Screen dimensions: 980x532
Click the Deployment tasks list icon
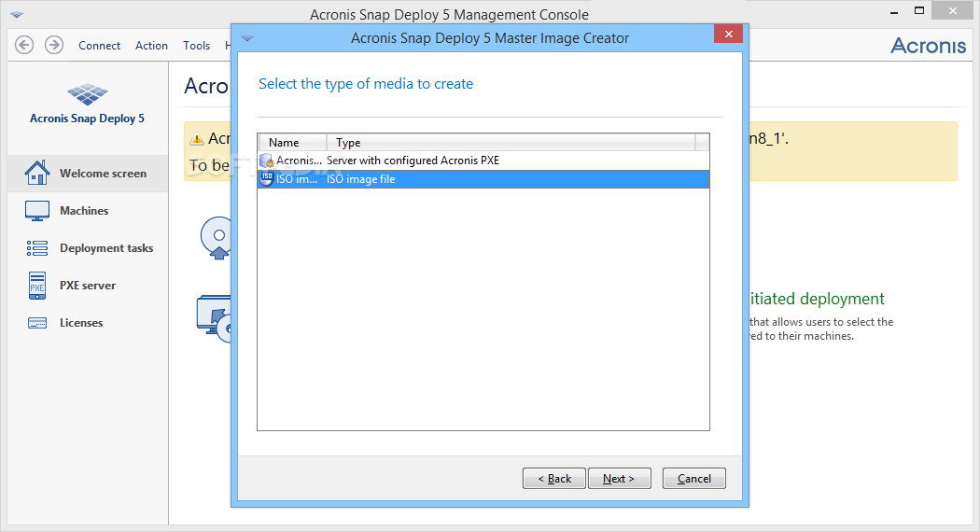[x=37, y=248]
